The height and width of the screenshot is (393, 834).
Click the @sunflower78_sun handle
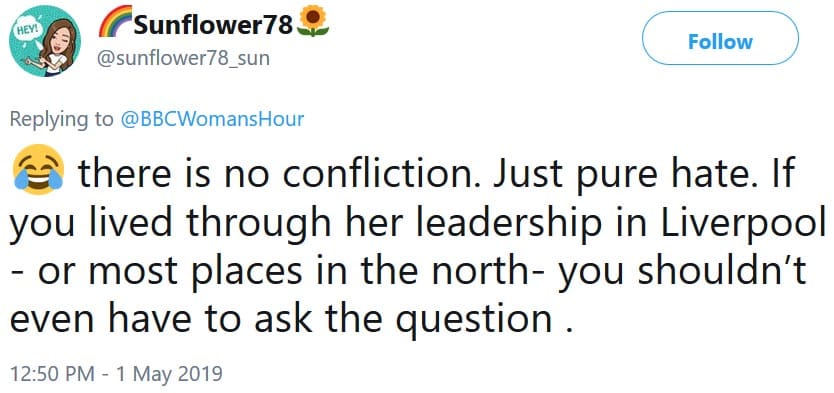182,58
